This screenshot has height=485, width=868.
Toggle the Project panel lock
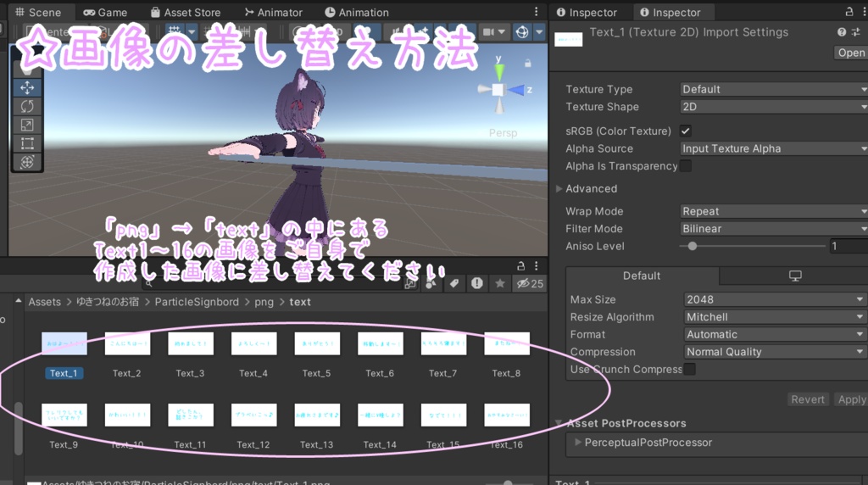pos(521,265)
